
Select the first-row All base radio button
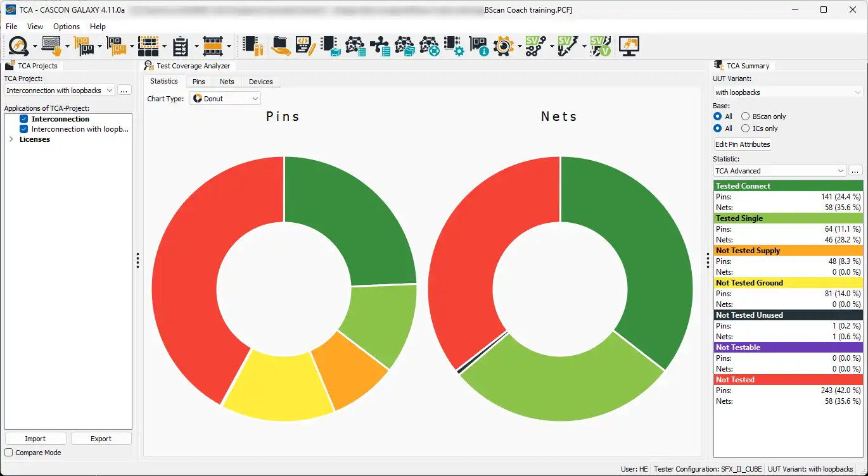(x=717, y=116)
